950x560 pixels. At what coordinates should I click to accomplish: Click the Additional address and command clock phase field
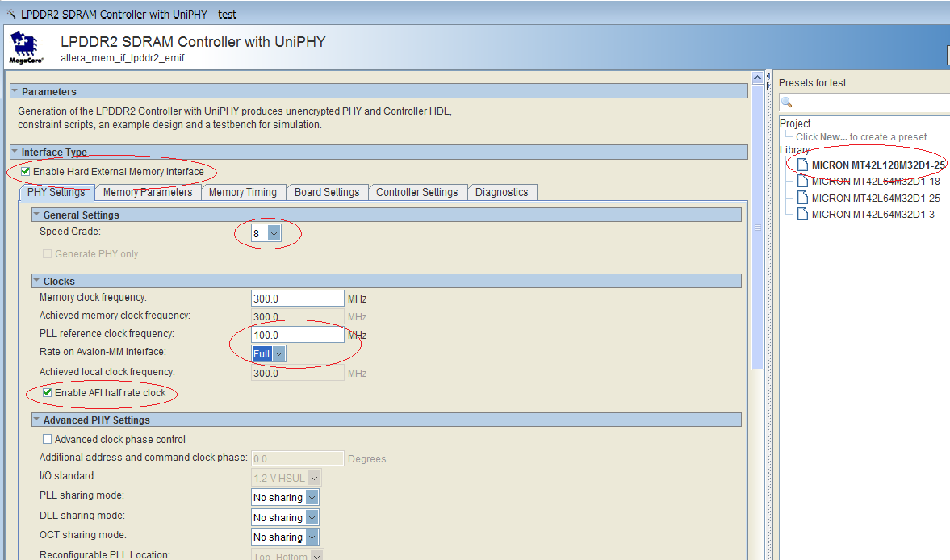click(298, 458)
